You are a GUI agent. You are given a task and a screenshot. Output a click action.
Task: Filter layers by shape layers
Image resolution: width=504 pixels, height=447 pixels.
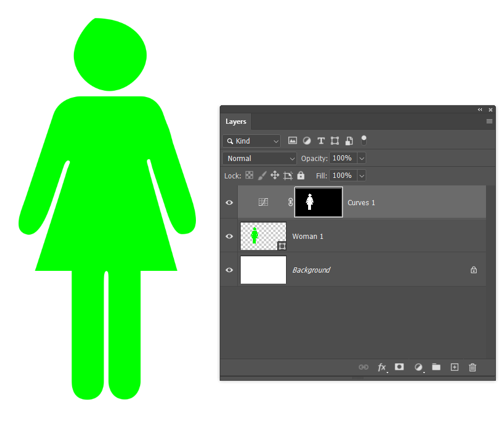pyautogui.click(x=335, y=141)
